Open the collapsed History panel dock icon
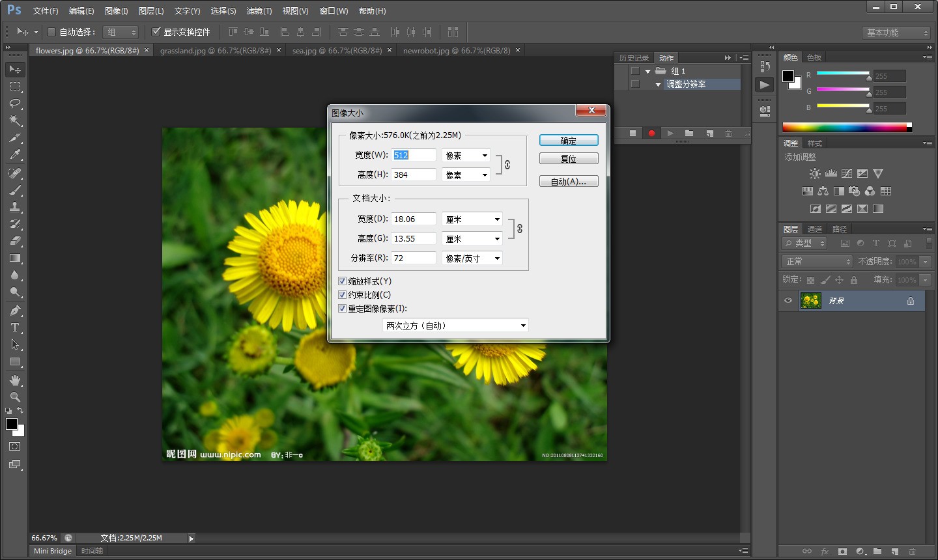 coord(765,66)
